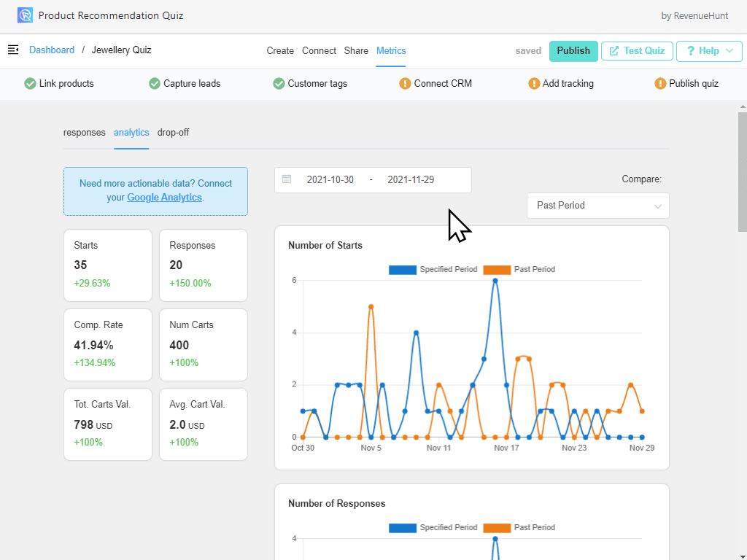Switch to the Share tab
The height and width of the screenshot is (560, 747).
[x=356, y=50]
